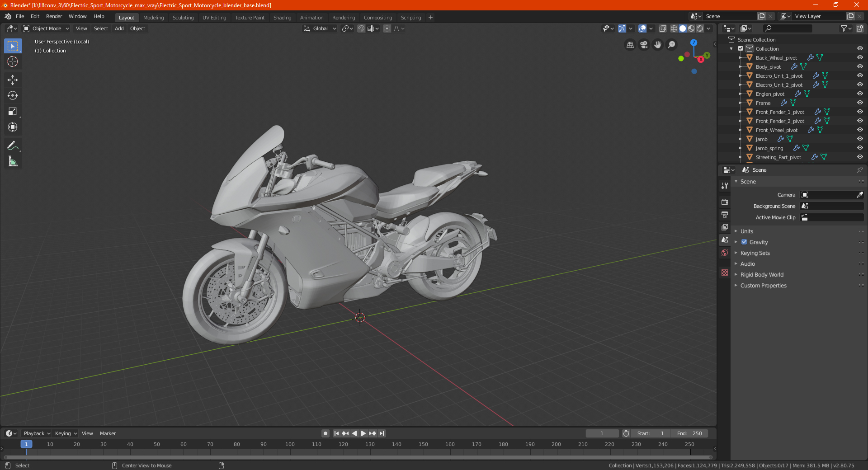This screenshot has width=868, height=470.
Task: Toggle viewport overlays
Action: coord(642,28)
